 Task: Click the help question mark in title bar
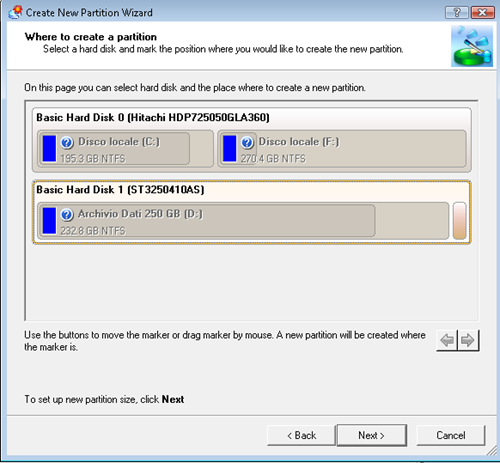(457, 13)
